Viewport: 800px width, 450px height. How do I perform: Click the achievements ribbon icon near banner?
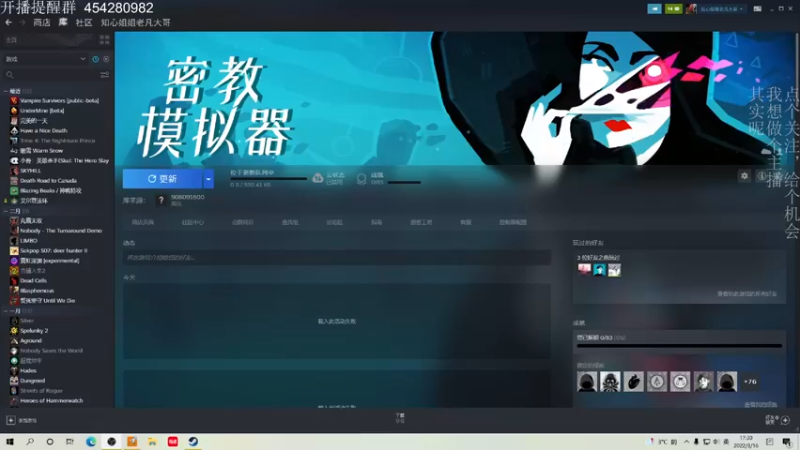pyautogui.click(x=361, y=179)
